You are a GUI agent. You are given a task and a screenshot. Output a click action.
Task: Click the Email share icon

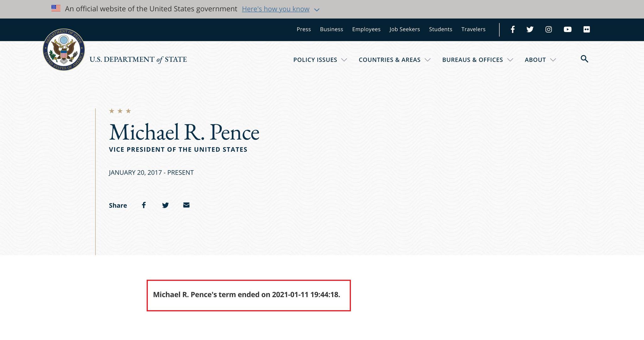point(186,205)
